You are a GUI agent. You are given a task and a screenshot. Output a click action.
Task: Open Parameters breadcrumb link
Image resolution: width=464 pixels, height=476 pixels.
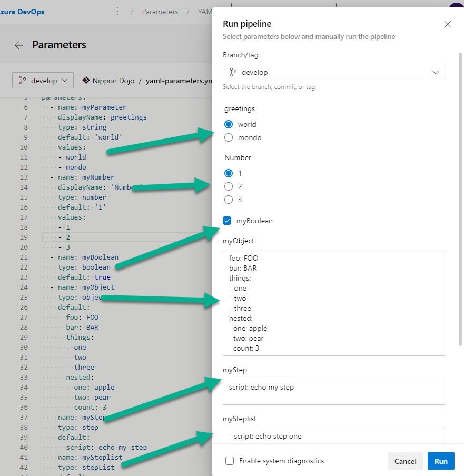(x=160, y=12)
